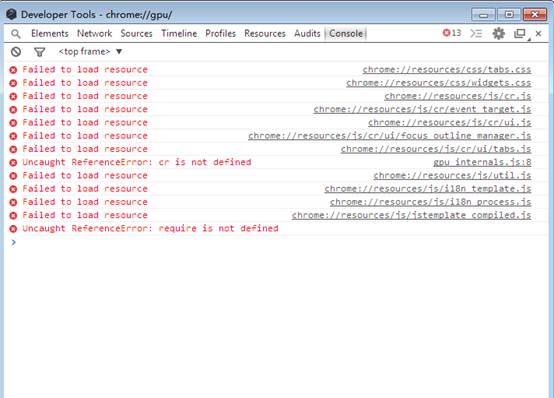The width and height of the screenshot is (554, 398).
Task: Close DevTools with the small x icon
Action: click(x=538, y=34)
